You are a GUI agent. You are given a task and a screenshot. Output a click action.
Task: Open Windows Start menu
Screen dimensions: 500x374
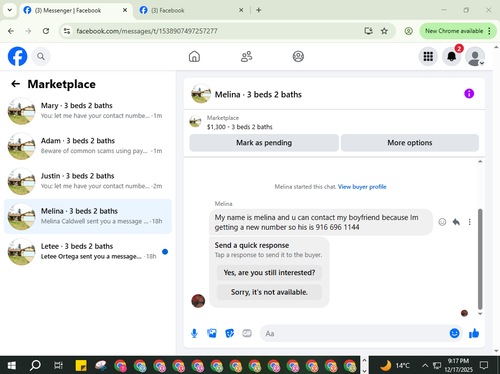[x=12, y=366]
